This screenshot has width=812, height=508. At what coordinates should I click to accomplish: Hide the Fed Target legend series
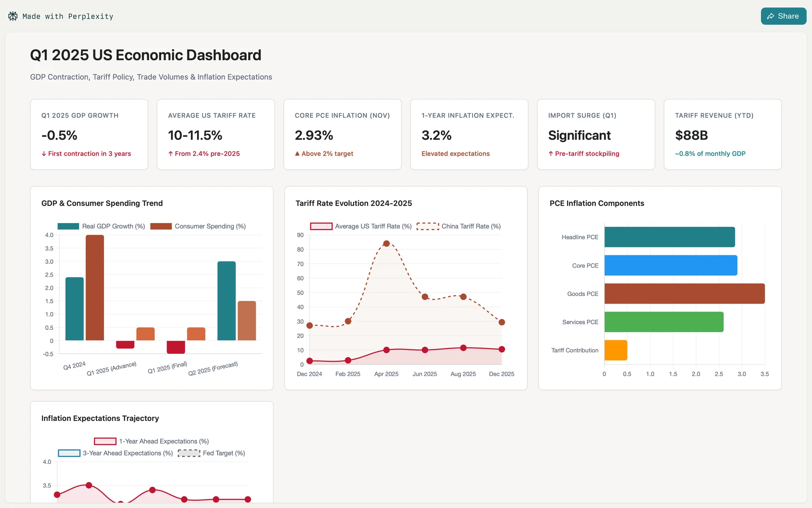pyautogui.click(x=189, y=453)
